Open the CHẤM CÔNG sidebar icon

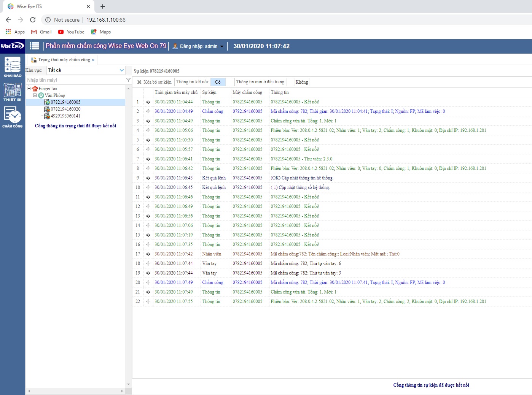[x=13, y=116]
